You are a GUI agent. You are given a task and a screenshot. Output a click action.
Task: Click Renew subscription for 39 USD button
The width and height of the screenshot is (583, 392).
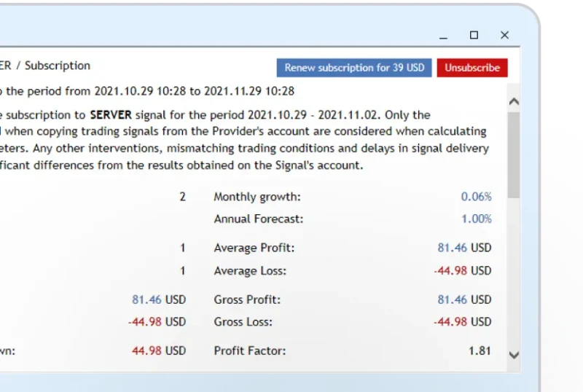click(354, 68)
